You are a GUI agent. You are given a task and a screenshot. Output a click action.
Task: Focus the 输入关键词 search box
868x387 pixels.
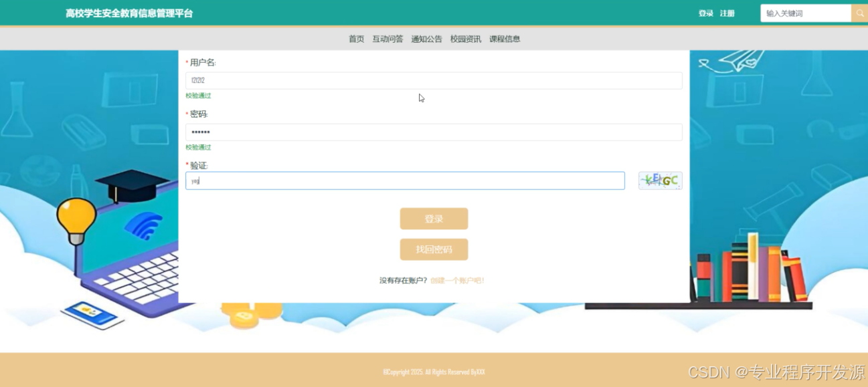[805, 13]
